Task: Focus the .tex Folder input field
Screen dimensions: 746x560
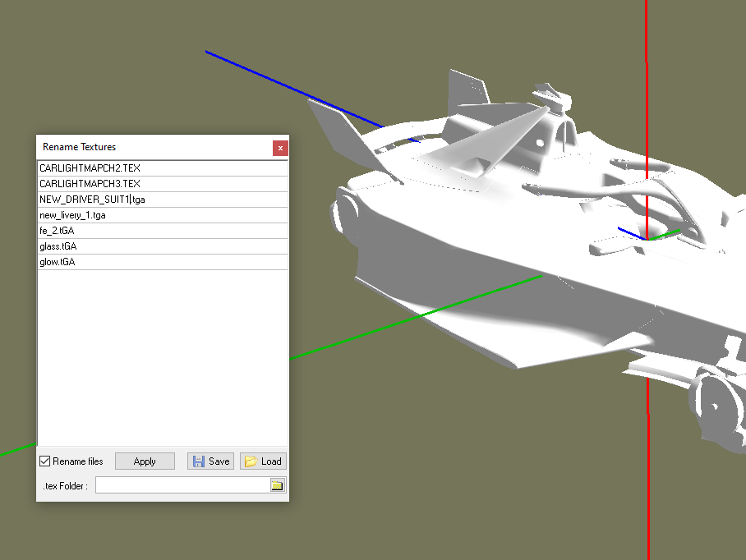Action: pos(182,485)
